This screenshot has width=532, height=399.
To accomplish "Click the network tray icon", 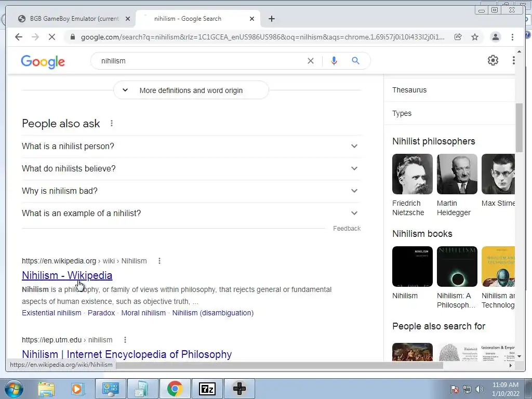I will point(467,389).
